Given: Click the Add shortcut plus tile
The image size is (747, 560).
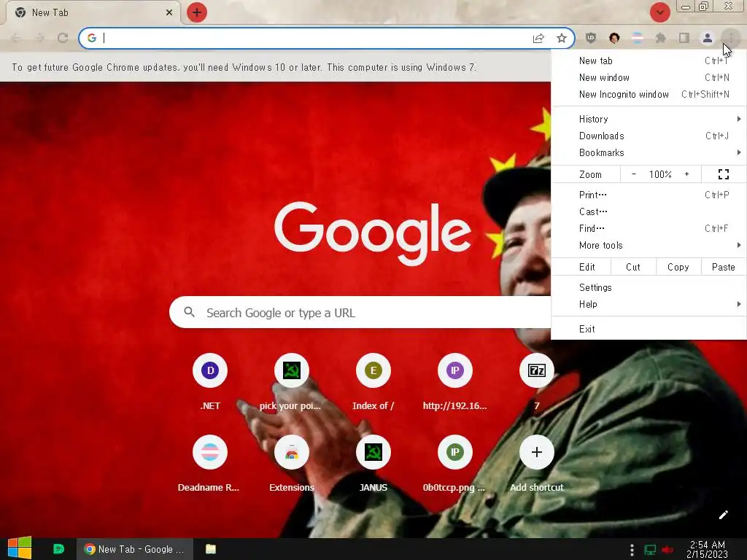Looking at the screenshot, I should coord(536,452).
